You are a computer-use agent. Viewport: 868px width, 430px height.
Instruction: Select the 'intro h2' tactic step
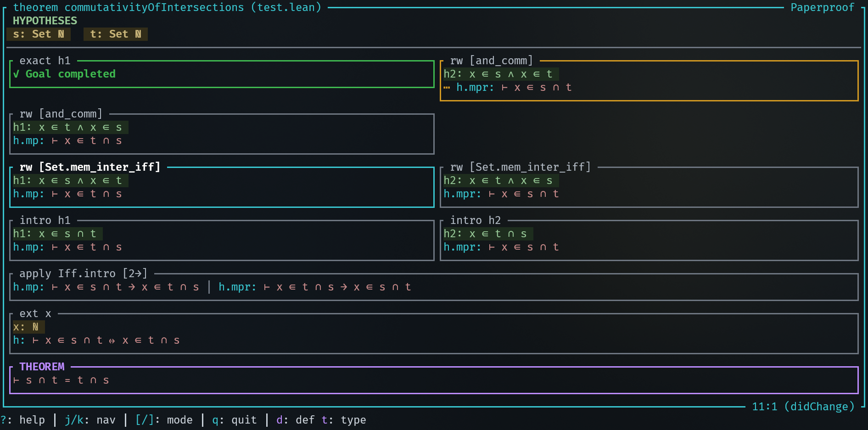(x=475, y=220)
